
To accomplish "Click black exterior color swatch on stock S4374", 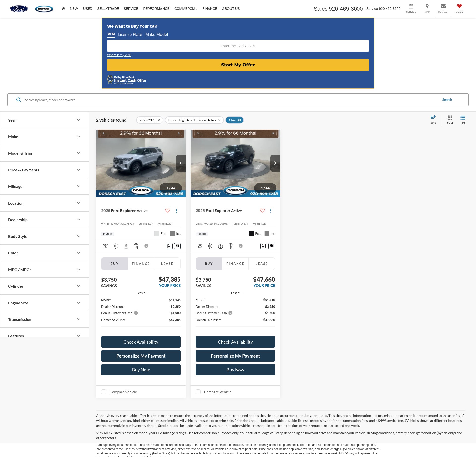I will pos(251,234).
